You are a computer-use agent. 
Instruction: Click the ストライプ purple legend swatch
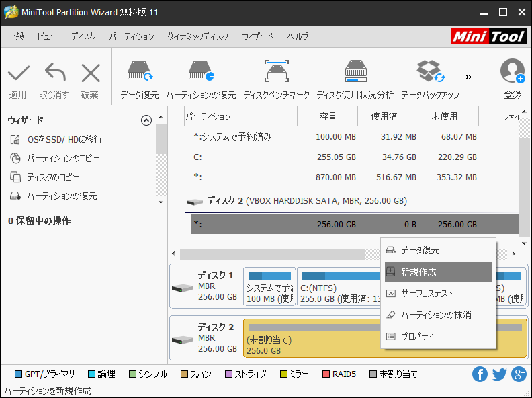pyautogui.click(x=228, y=374)
